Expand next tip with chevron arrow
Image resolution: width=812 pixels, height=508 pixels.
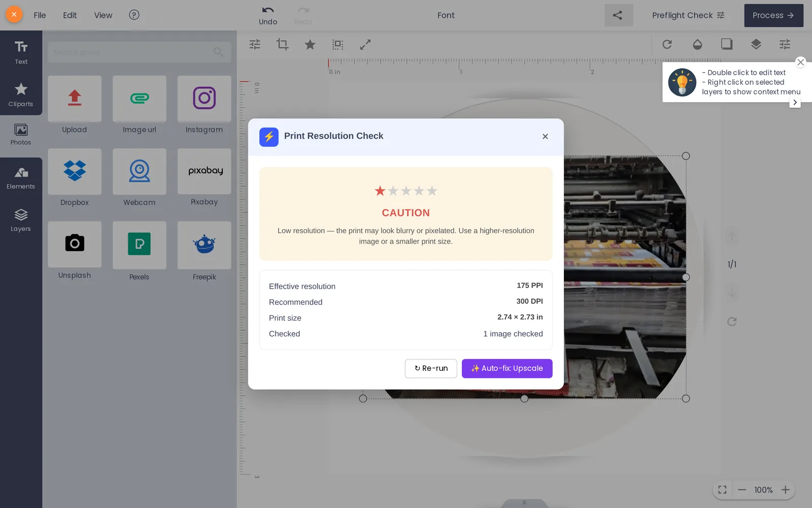(x=795, y=103)
